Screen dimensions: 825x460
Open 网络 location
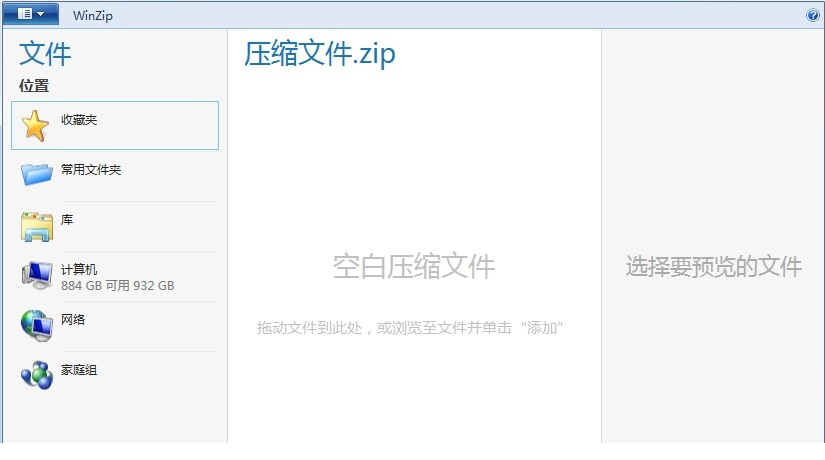tap(115, 326)
